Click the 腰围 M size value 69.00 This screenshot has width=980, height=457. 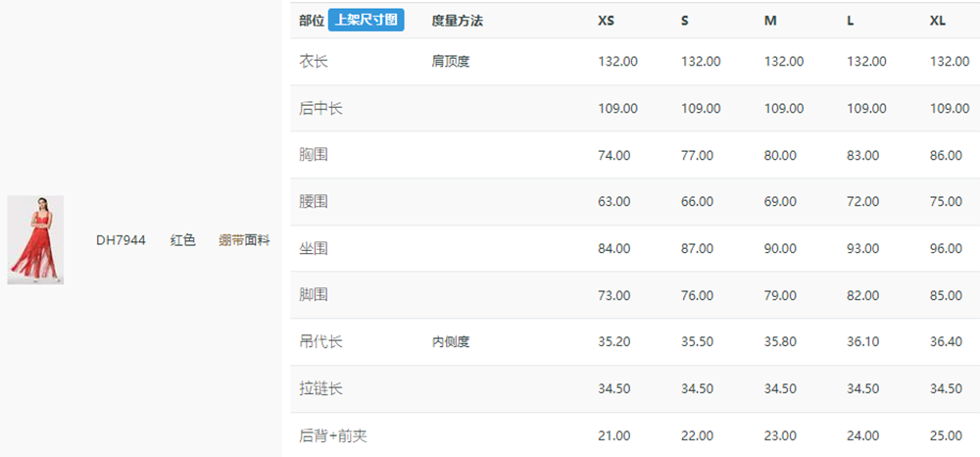(780, 202)
